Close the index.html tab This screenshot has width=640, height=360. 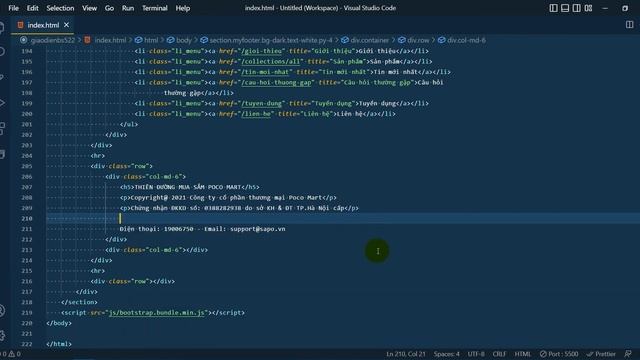pos(66,25)
